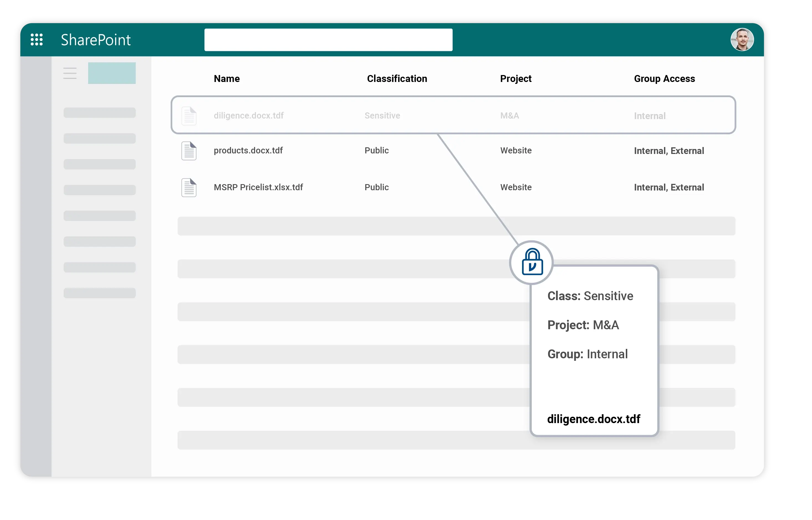Screen dimensions: 812x520
Task: Open the products.docx.tdf file name
Action: coord(248,150)
